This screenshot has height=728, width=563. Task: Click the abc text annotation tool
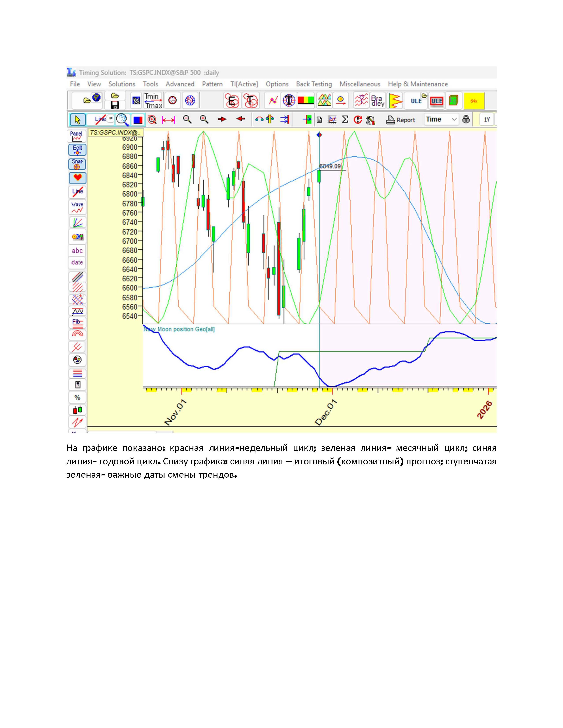point(77,251)
